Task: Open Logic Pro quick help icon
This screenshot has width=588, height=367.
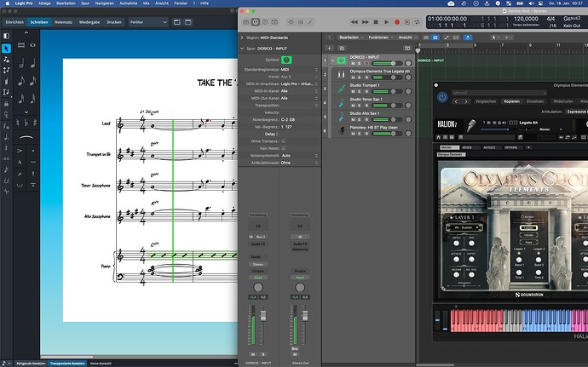Action: [265, 22]
